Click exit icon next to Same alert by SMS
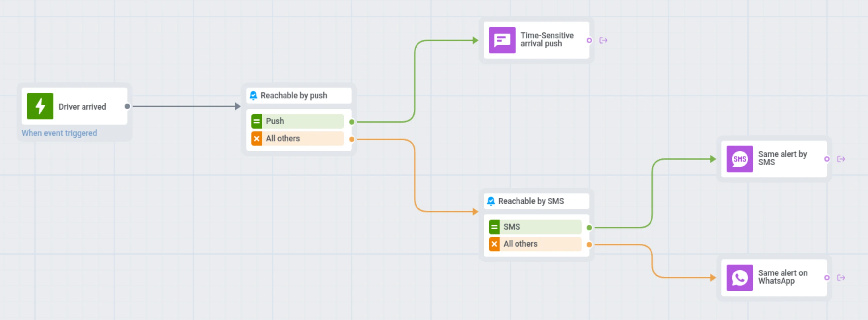 click(x=841, y=159)
